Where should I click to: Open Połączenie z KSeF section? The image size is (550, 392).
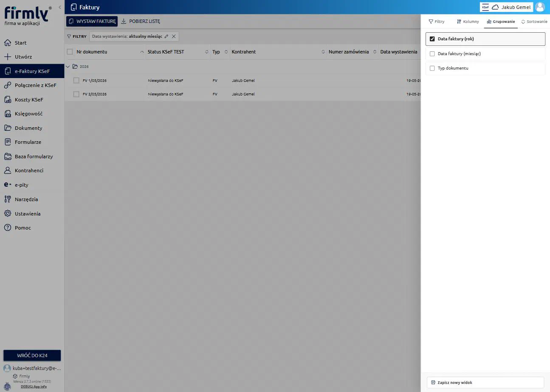[x=32, y=85]
